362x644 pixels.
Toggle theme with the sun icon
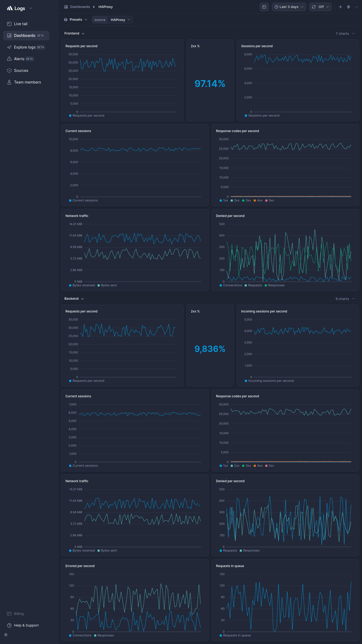(x=6, y=635)
